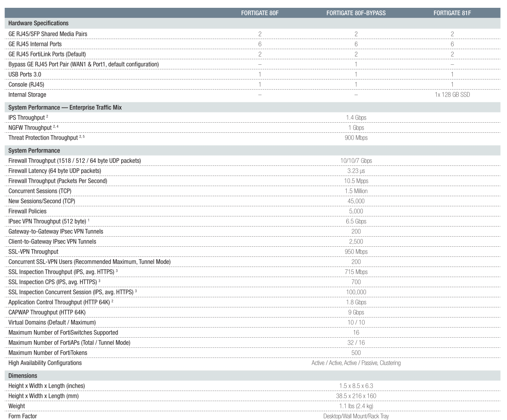The image size is (507, 420).
Task: Click the Desktop/Wall Mount/Rack Tray value
Action: 356,416
